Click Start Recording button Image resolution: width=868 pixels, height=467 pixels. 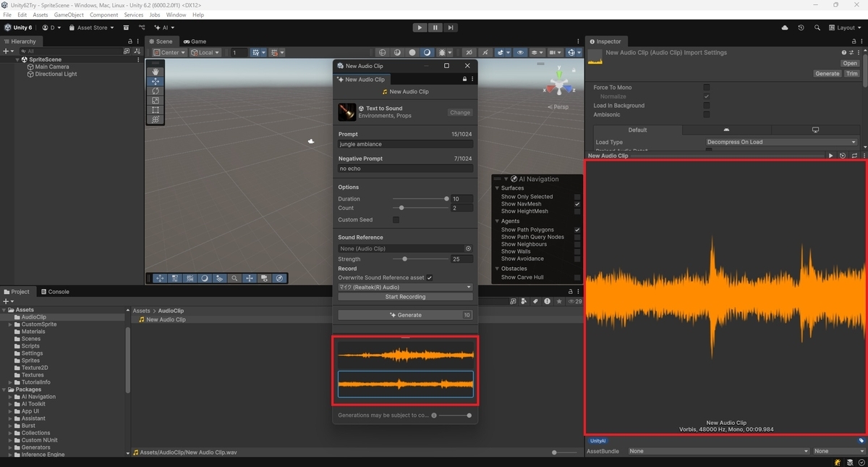tap(405, 297)
